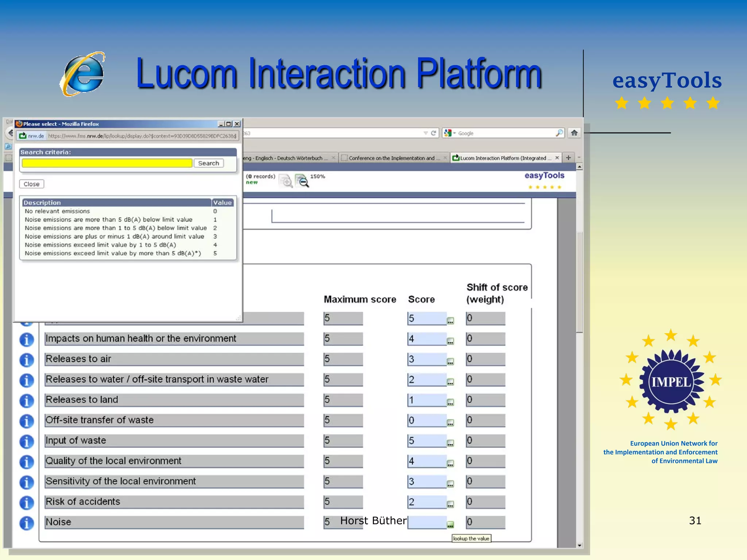Select 'exceed limit value by more than 5 dB(A)'
The image size is (747, 560).
tap(128, 253)
